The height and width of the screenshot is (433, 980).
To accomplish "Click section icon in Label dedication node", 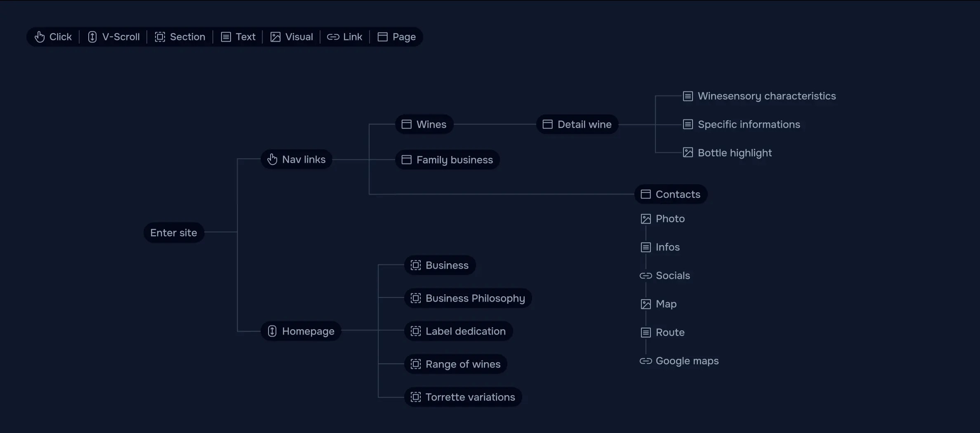I will [x=416, y=331].
